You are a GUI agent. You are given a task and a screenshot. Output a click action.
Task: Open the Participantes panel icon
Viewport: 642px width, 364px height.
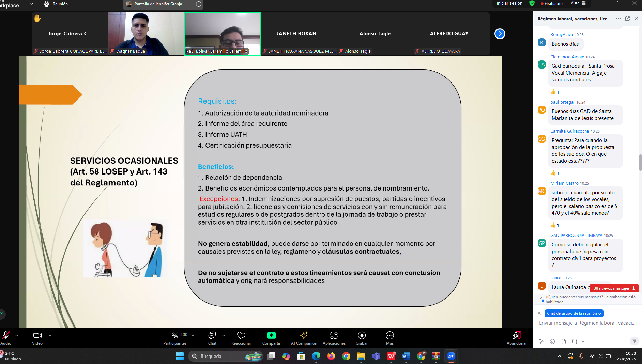pyautogui.click(x=174, y=336)
